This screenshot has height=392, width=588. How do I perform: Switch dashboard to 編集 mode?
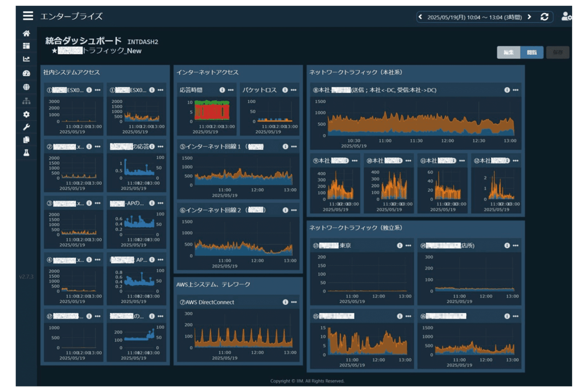pyautogui.click(x=509, y=52)
